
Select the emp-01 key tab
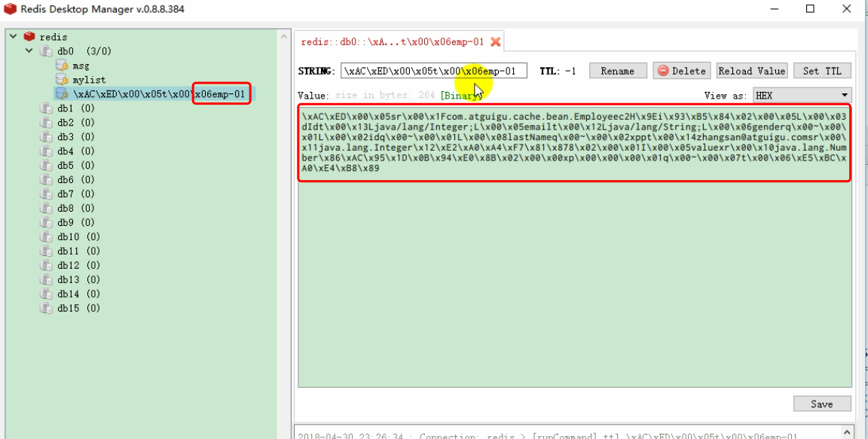tap(399, 42)
